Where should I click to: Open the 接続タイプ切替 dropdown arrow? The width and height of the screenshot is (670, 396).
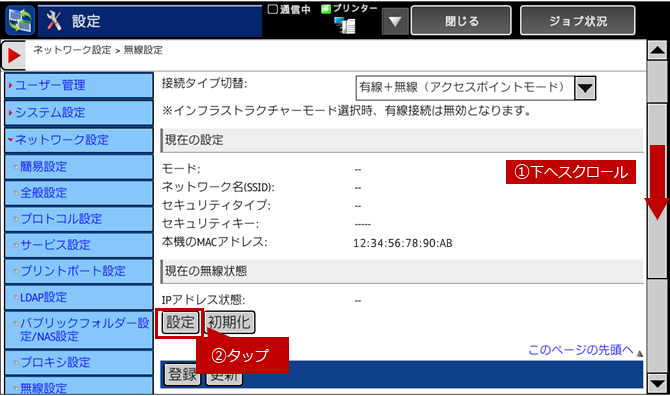click(585, 88)
